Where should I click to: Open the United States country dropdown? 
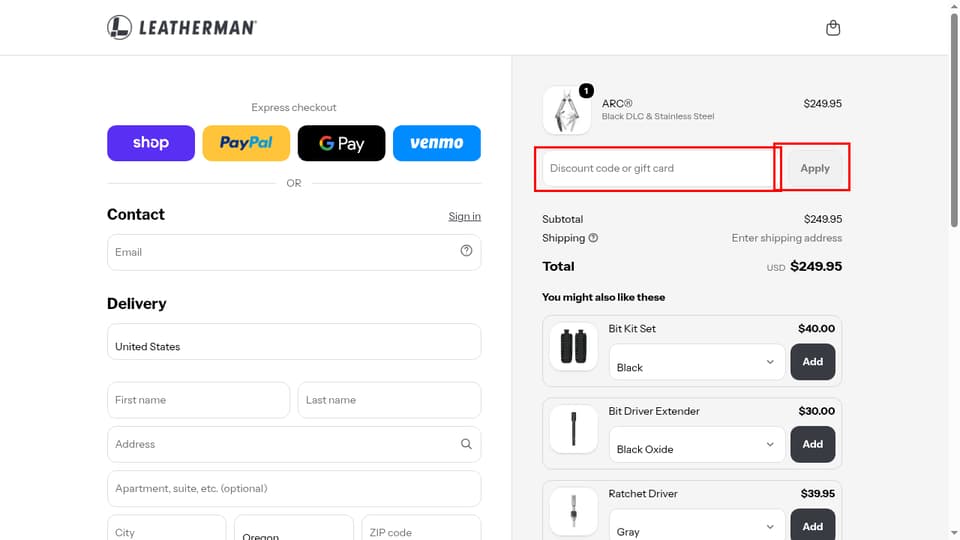(x=294, y=342)
